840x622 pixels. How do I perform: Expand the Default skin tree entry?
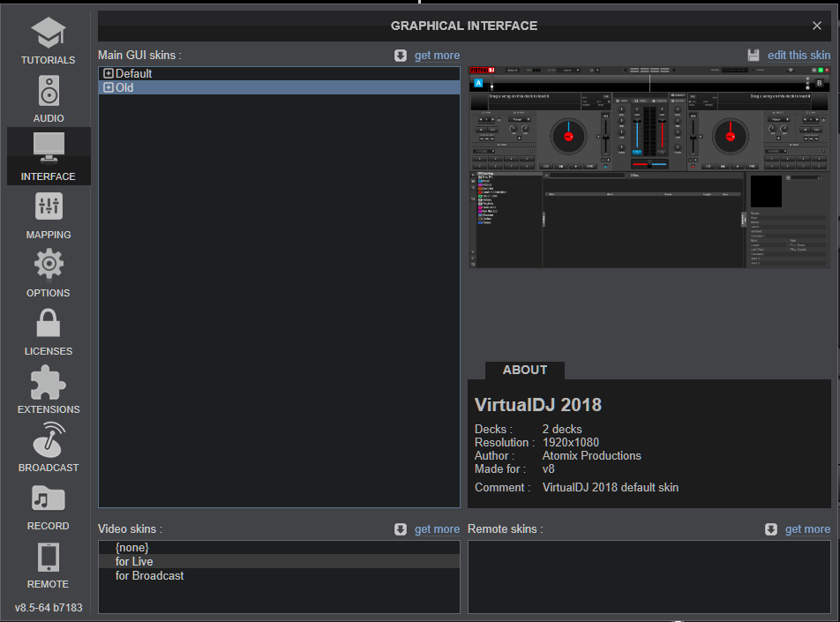pos(109,73)
